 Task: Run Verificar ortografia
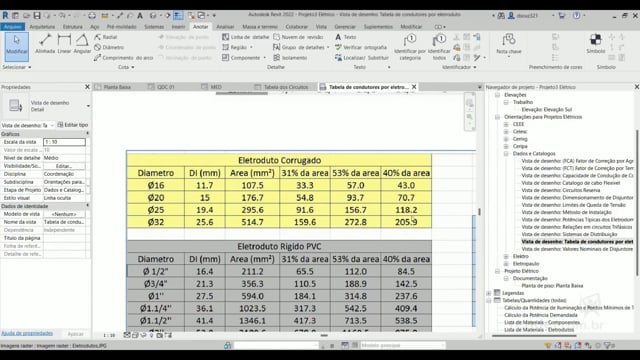coord(360,47)
